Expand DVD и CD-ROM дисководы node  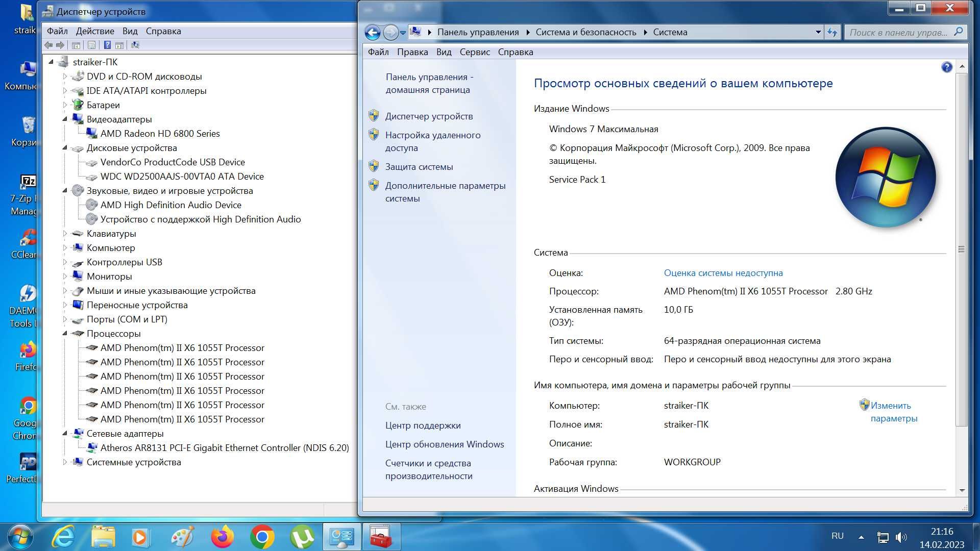click(65, 77)
